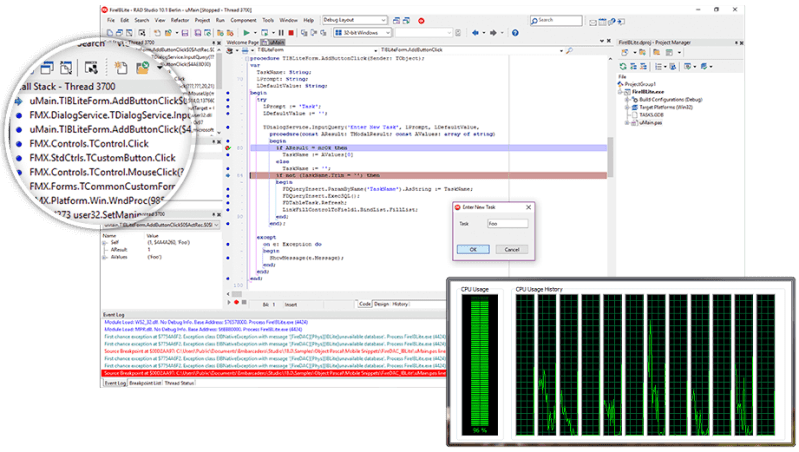Click the green Refresh icon in Project Manager

click(623, 66)
